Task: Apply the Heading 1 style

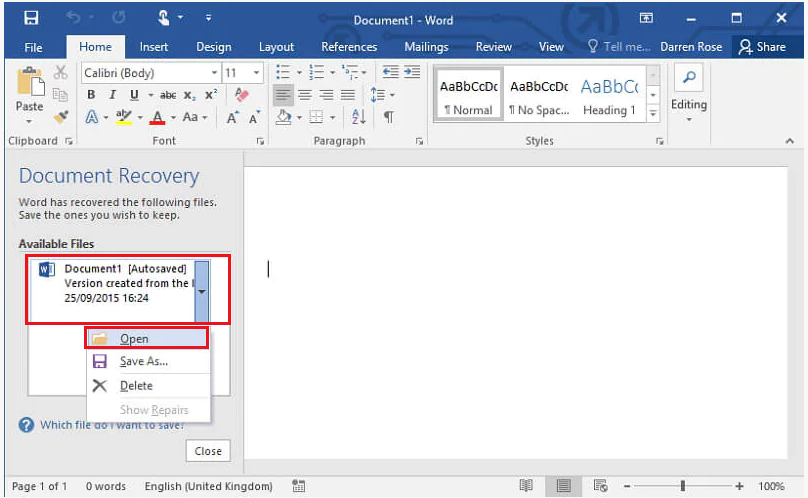Action: tap(610, 95)
